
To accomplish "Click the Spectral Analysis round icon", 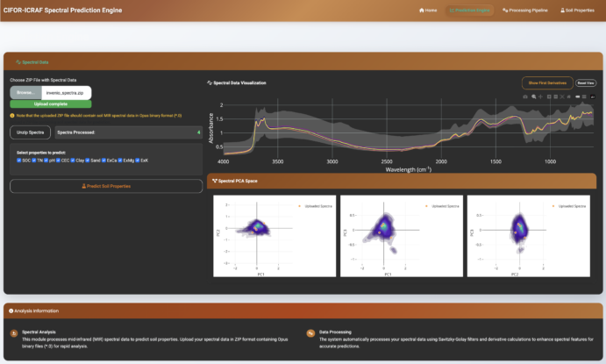I will (14, 333).
